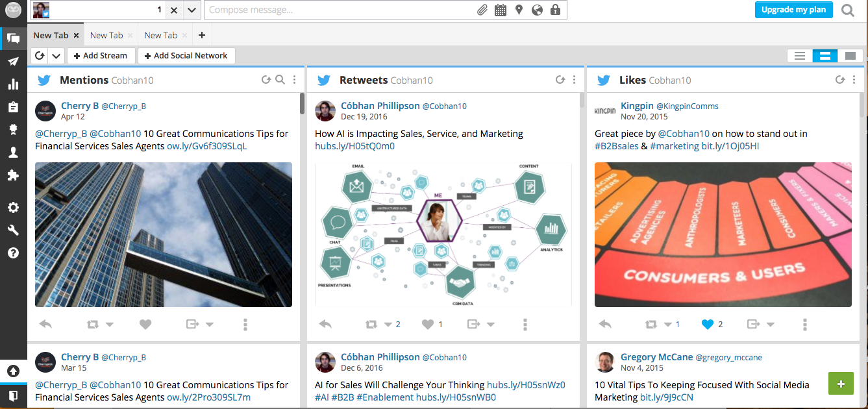868x409 pixels.
Task: Open the Analytics bar chart icon
Action: pos(13,84)
